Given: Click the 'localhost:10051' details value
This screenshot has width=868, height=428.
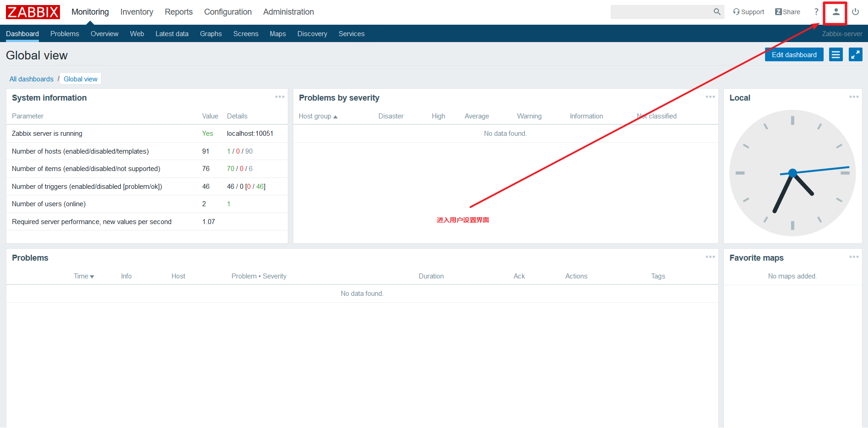Looking at the screenshot, I should tap(250, 134).
